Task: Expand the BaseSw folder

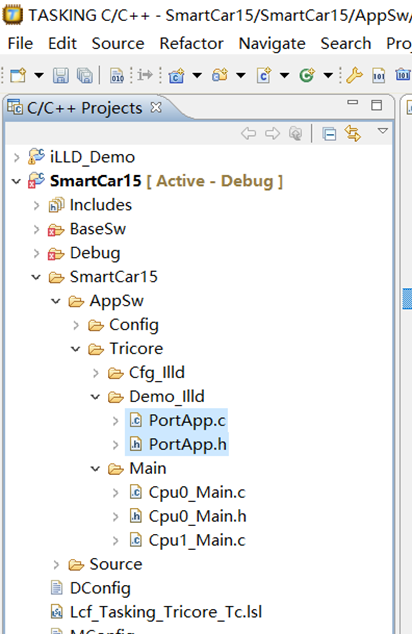Action: [36, 229]
